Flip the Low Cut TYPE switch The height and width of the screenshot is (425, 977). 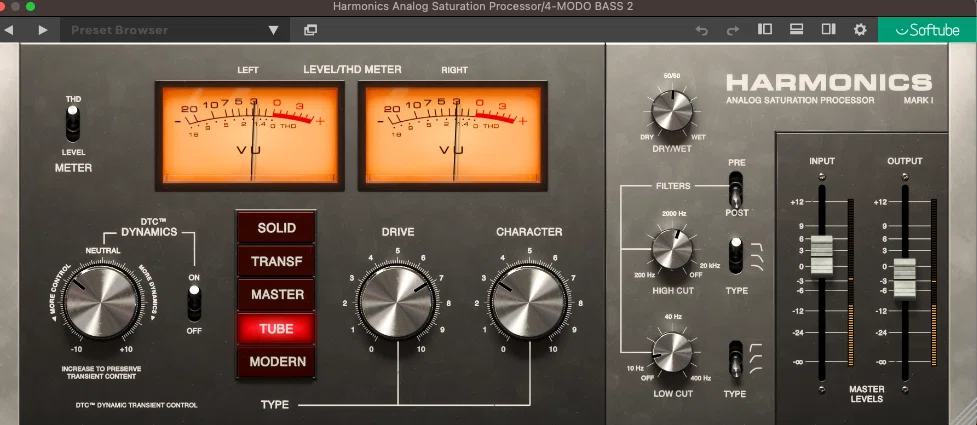736,358
